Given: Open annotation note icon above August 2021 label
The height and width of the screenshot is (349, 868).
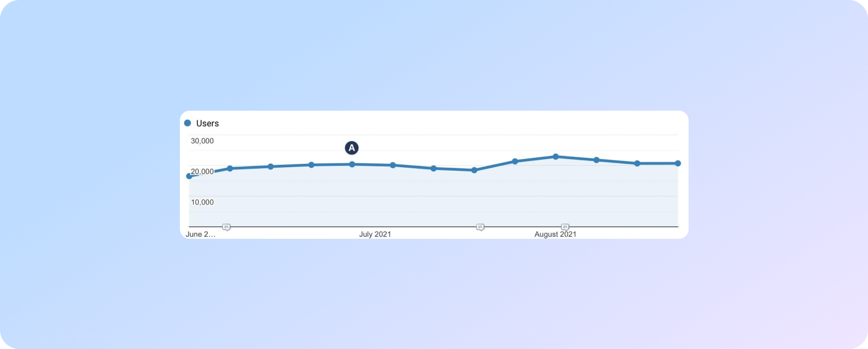Looking at the screenshot, I should (565, 227).
